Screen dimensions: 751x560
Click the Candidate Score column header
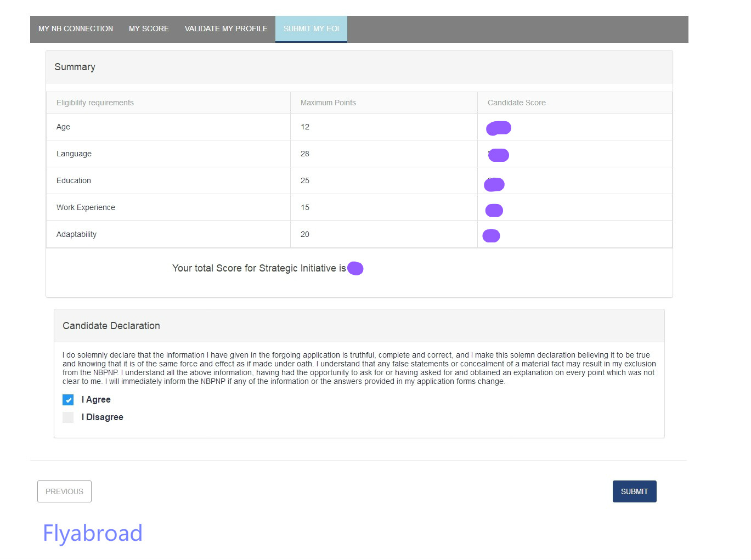(516, 103)
